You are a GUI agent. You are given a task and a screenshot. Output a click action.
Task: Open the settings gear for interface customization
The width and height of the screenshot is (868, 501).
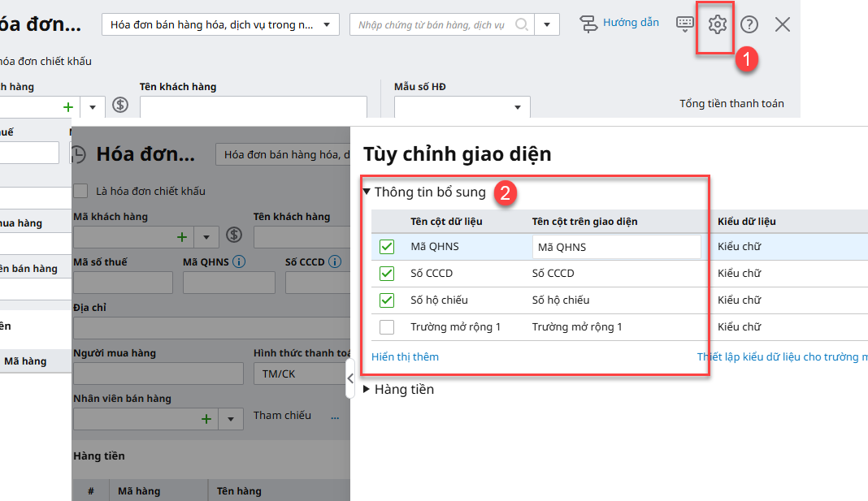click(716, 24)
